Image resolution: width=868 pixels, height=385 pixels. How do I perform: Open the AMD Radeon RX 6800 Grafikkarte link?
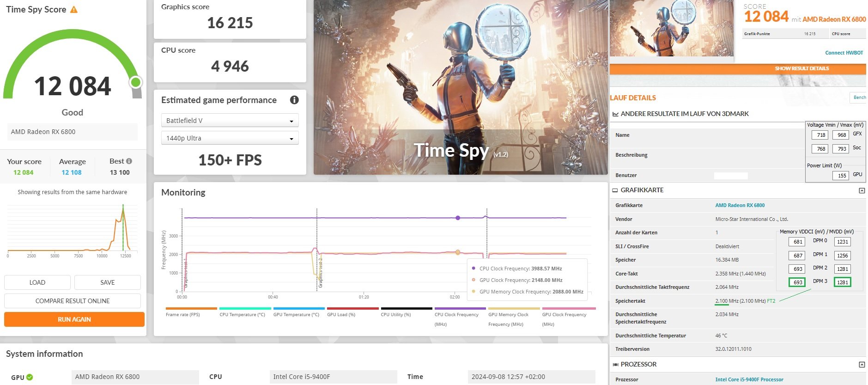740,205
